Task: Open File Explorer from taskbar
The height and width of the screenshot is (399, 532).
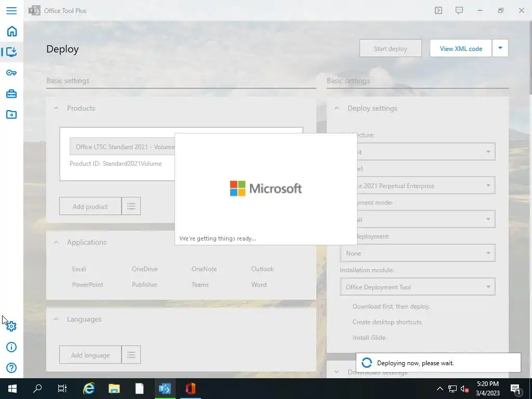Action: coord(114,389)
